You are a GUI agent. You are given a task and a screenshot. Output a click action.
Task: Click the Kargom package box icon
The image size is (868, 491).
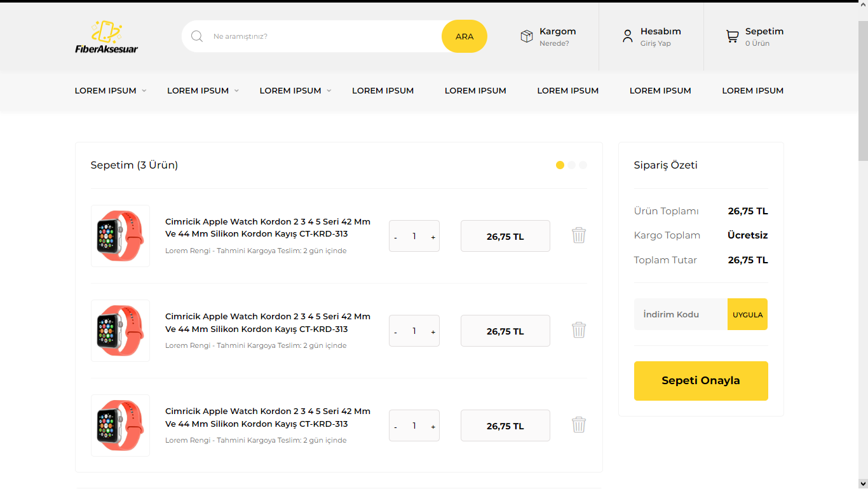[527, 36]
